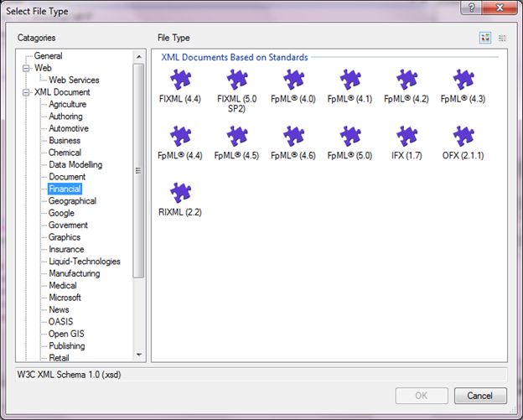Select the XML Document category label
The height and width of the screenshot is (420, 523).
coord(62,92)
